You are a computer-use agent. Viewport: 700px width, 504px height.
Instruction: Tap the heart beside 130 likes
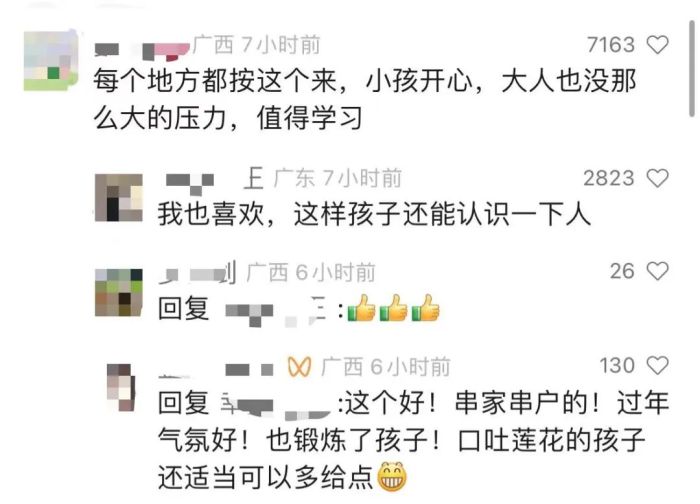658,366
